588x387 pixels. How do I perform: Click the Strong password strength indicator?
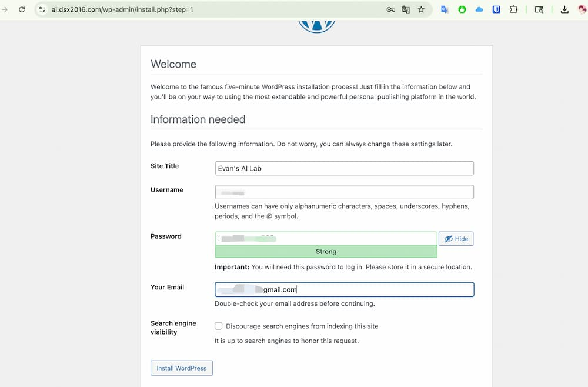pyautogui.click(x=326, y=252)
